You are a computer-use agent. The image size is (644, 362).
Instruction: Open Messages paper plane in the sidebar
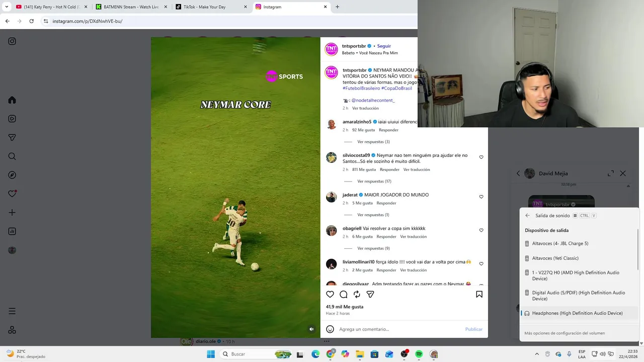pyautogui.click(x=12, y=137)
